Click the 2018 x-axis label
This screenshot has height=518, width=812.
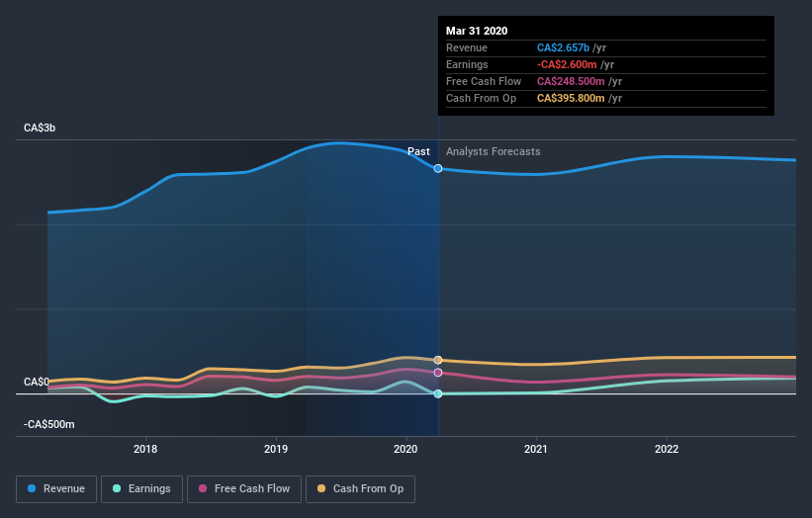pos(145,449)
